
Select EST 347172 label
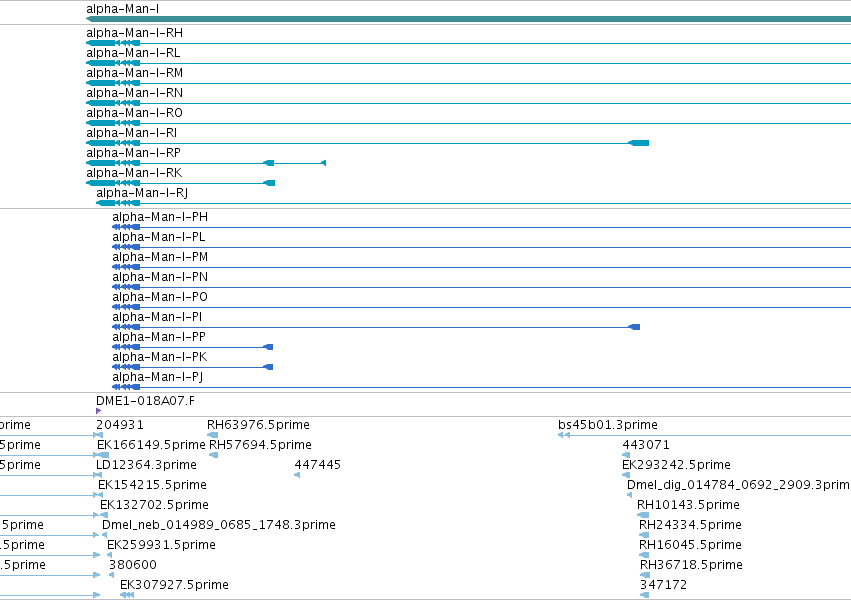click(x=664, y=586)
